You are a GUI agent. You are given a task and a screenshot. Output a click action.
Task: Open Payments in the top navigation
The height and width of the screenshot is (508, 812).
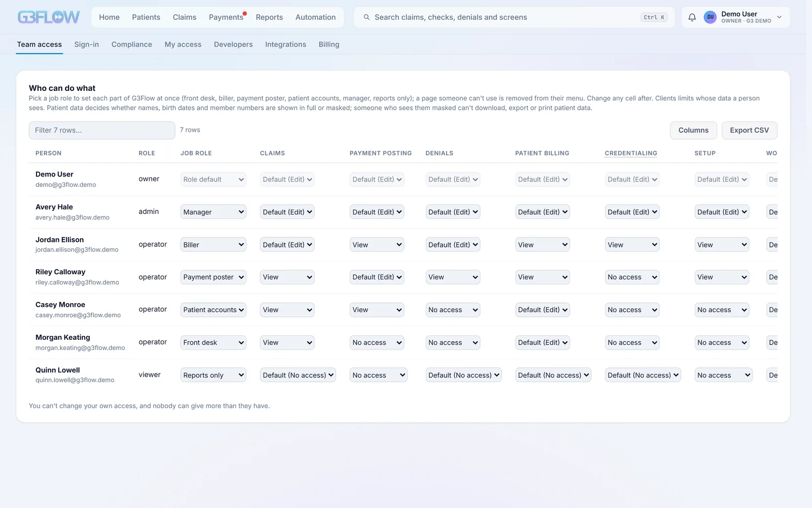[x=226, y=17]
